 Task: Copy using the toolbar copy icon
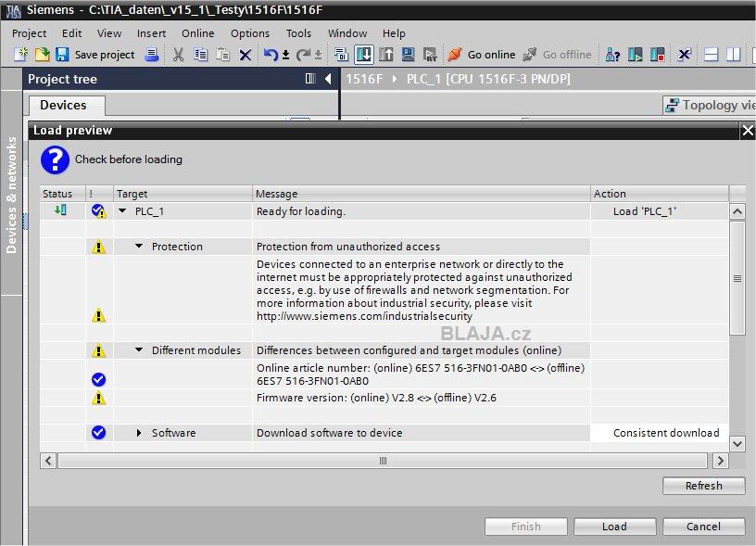coord(200,55)
